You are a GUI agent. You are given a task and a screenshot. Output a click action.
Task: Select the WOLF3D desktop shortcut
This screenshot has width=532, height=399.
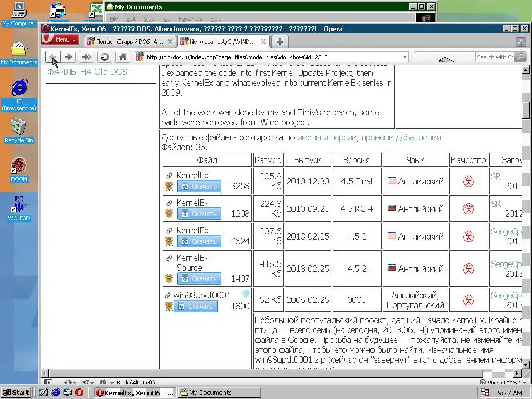tap(19, 209)
